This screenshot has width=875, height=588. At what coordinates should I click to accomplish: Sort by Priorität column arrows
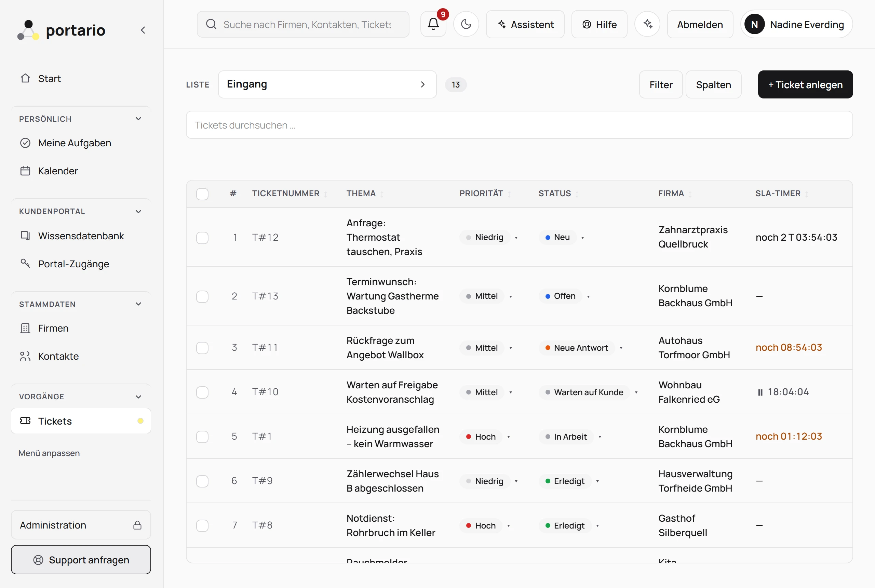(509, 194)
